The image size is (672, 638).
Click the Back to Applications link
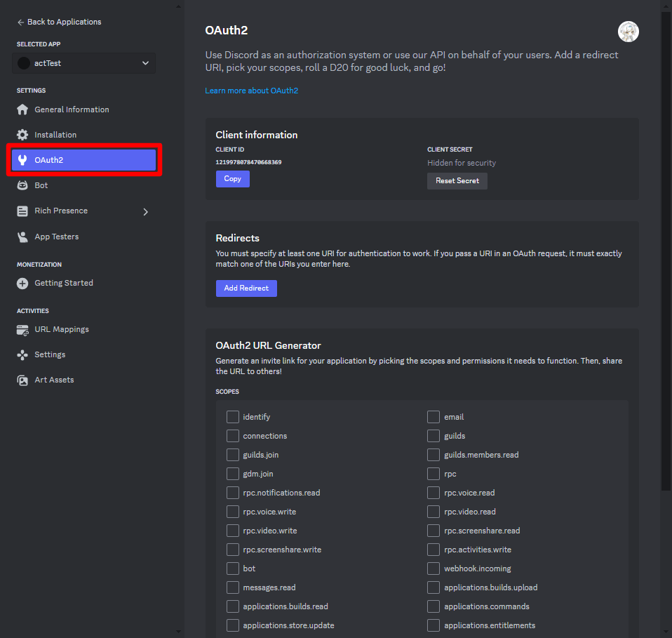pos(59,22)
